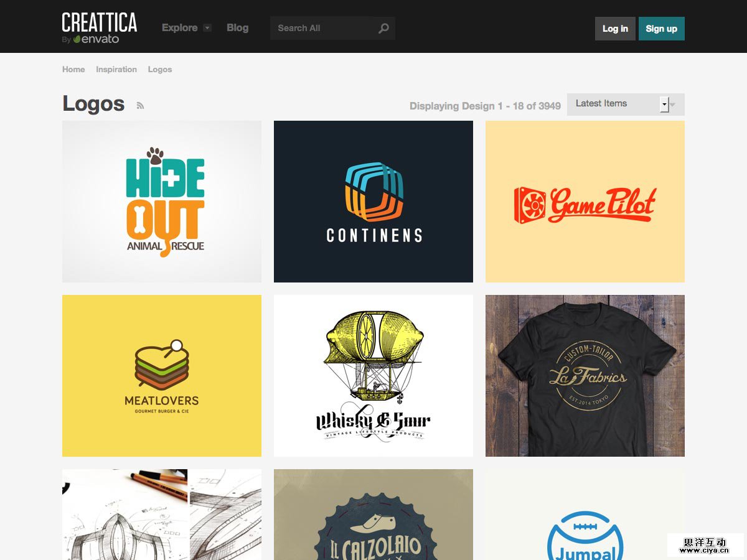Navigate to Home via the breadcrumb
747x560 pixels.
(73, 69)
